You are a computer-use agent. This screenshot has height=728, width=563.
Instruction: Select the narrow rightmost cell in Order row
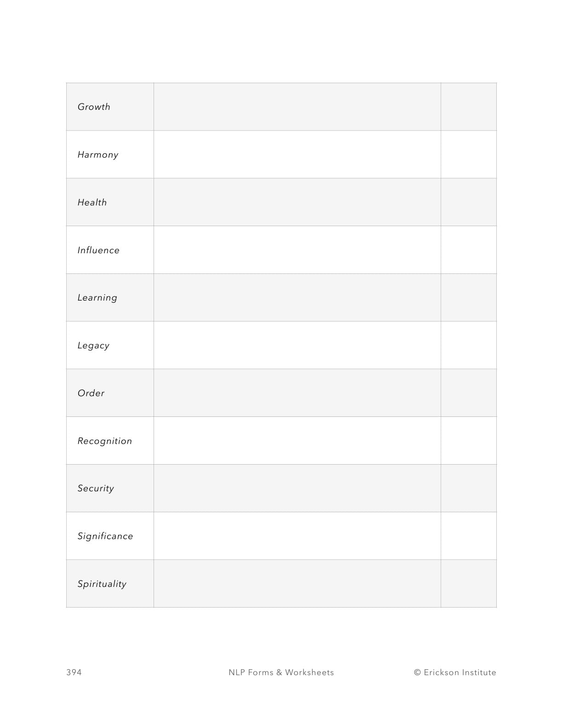[x=468, y=393]
